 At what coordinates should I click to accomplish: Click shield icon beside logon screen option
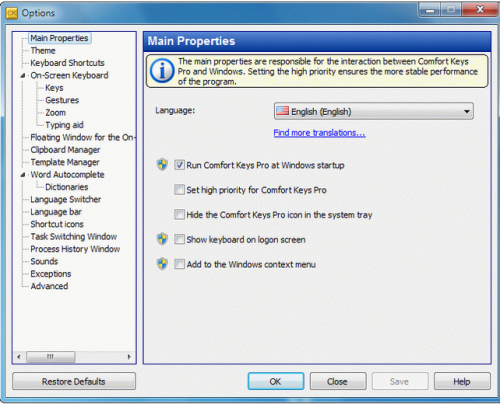point(162,239)
